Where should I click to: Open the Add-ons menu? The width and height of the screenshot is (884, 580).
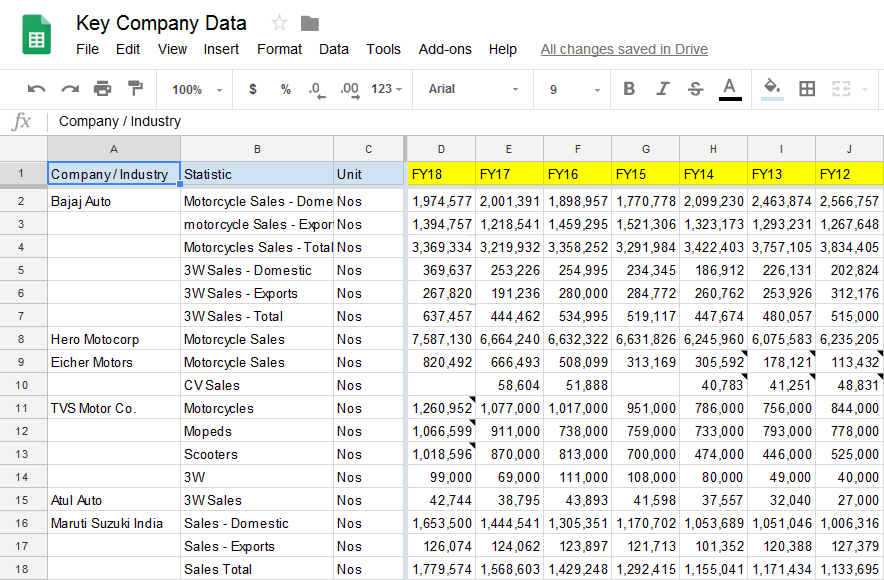(445, 50)
